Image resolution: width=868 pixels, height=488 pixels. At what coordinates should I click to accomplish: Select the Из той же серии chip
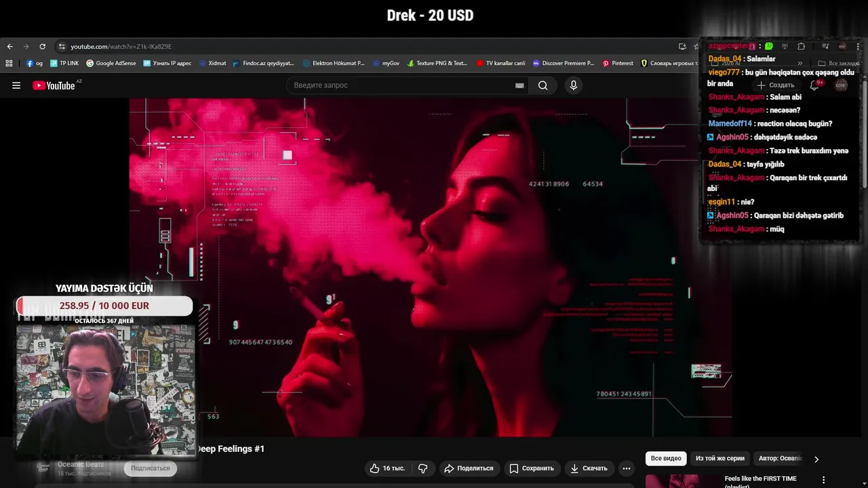[720, 459]
